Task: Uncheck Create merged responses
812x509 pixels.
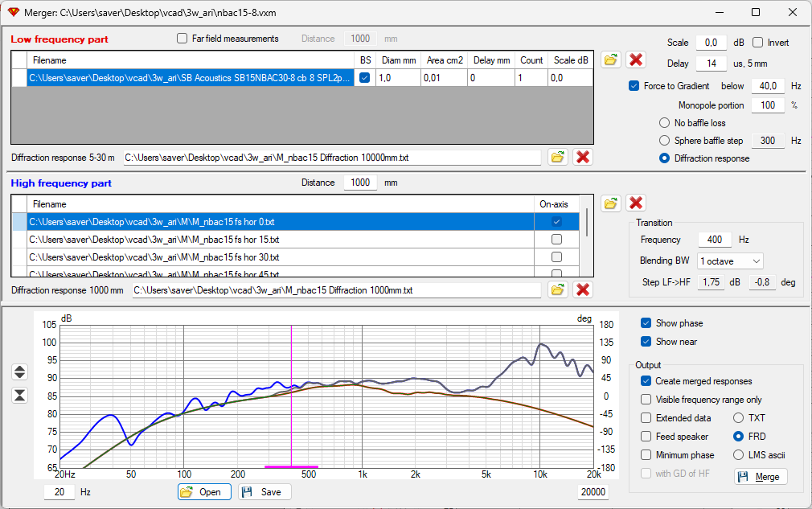Action: 646,381
